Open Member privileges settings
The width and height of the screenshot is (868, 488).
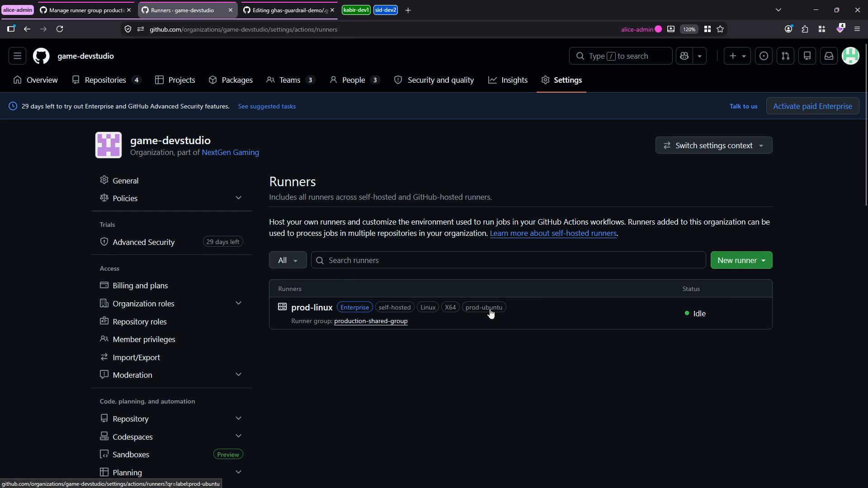171,339
